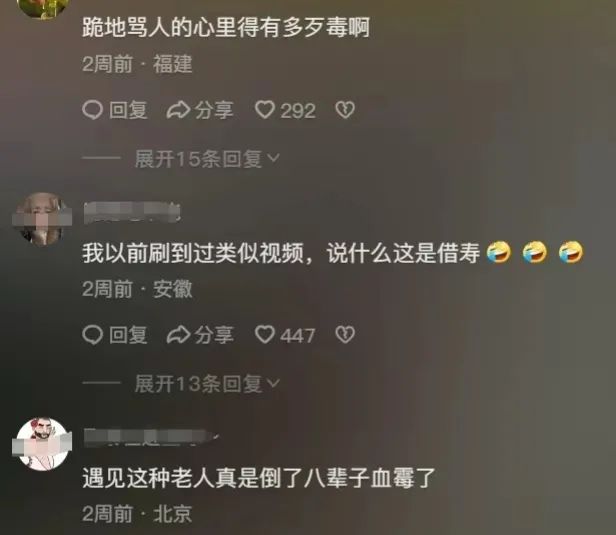
Task: Click the 分享 text under the Anhui comment
Action: [x=214, y=335]
